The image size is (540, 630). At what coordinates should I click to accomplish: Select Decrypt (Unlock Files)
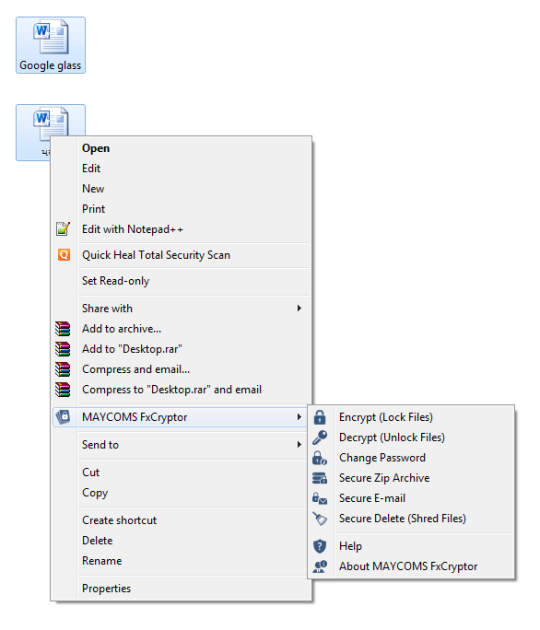point(411,437)
